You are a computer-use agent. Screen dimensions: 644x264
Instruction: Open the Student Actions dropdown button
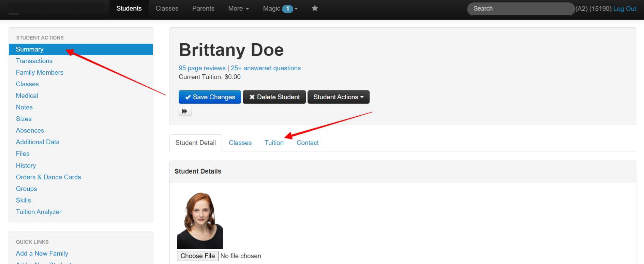(338, 97)
